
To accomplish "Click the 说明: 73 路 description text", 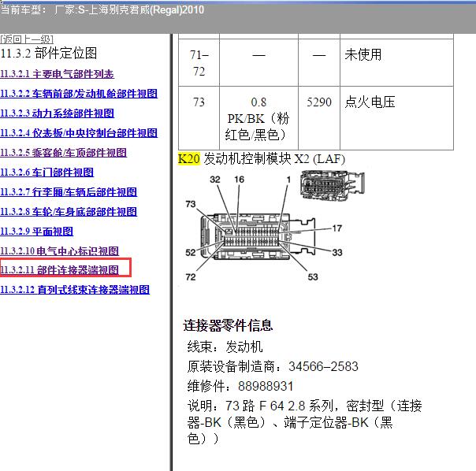I will click(304, 422).
